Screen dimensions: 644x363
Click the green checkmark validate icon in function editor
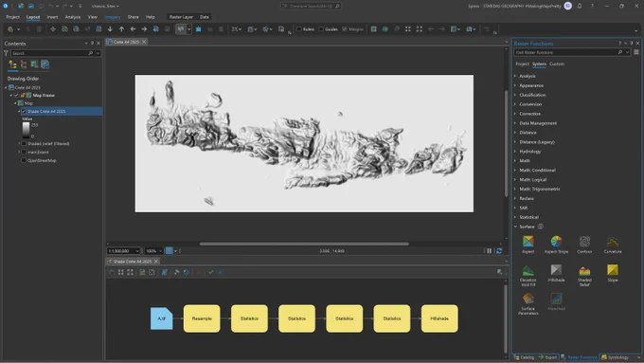pyautogui.click(x=210, y=272)
